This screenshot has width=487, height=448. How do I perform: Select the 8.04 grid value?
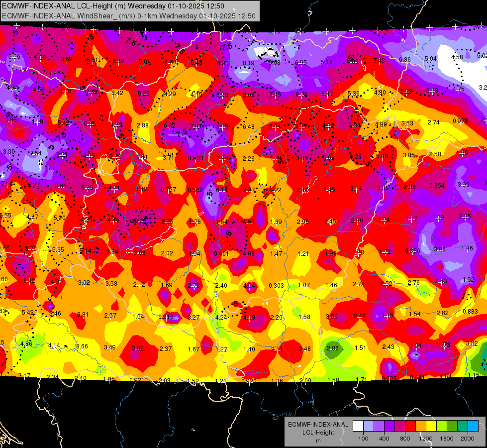point(301,94)
